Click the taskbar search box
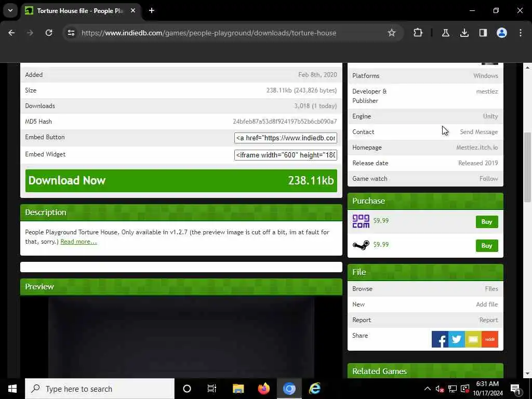 click(x=100, y=389)
